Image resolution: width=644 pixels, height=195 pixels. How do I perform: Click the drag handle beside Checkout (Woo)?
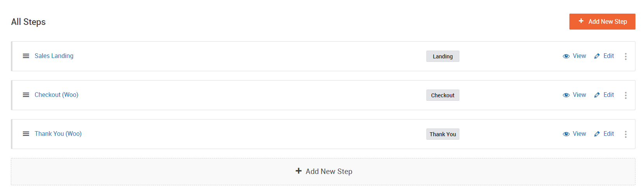tap(26, 95)
